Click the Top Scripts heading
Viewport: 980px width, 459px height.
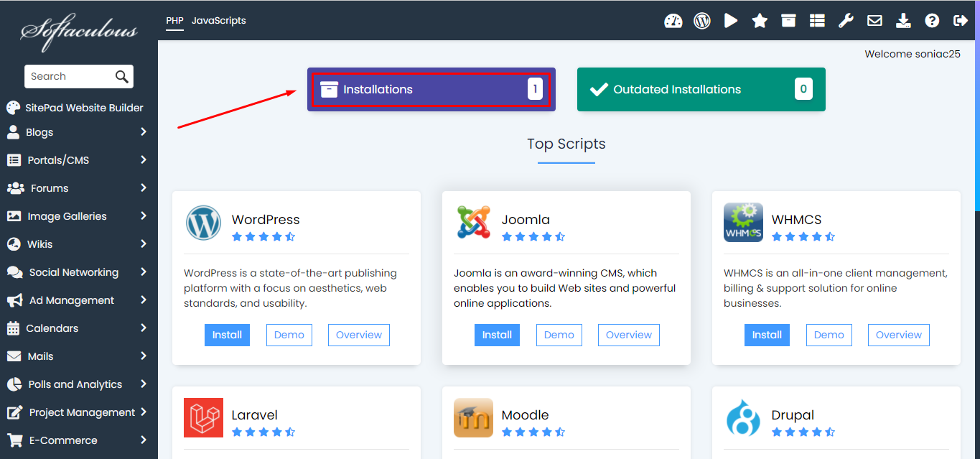click(x=566, y=144)
